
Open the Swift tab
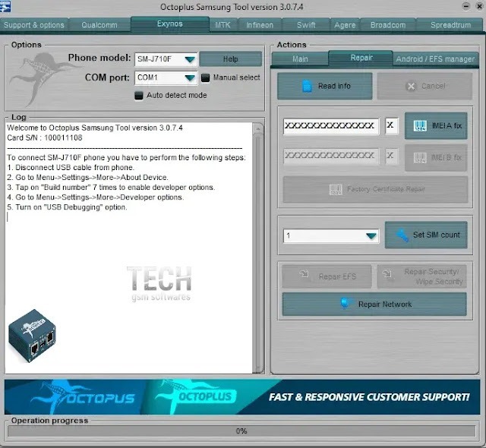pos(306,25)
